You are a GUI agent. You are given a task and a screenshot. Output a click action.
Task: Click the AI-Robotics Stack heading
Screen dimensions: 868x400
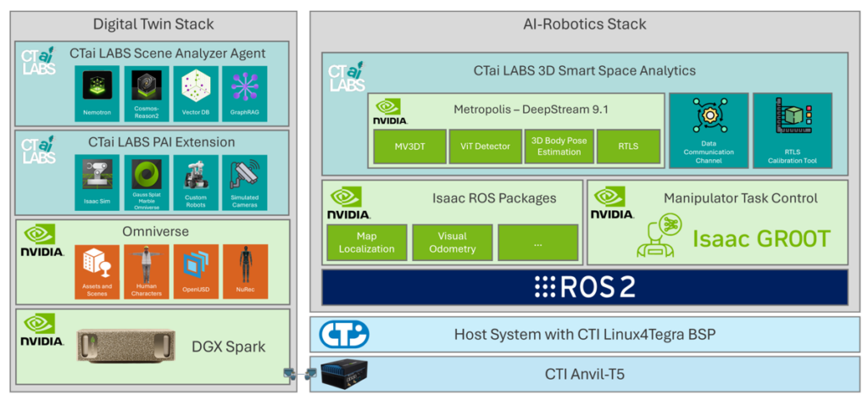(585, 25)
